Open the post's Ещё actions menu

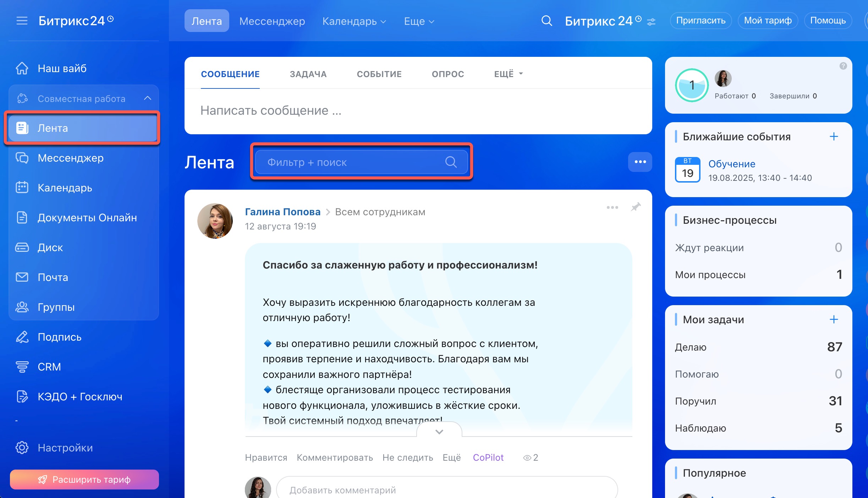[x=451, y=458]
